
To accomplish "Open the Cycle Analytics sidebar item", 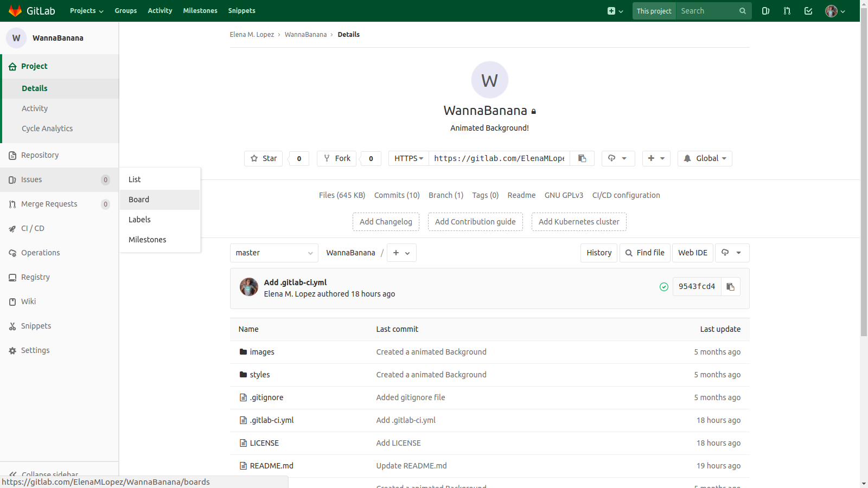I will 47,129.
